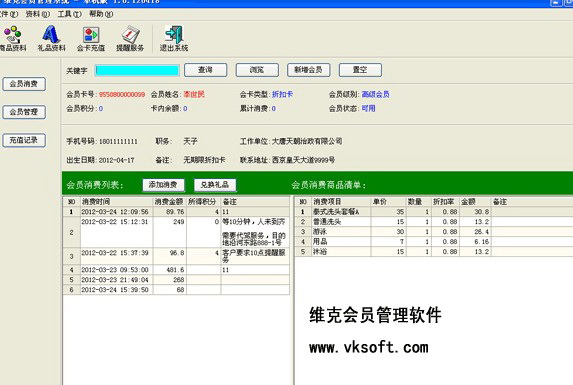Open the 帮助 menu
This screenshot has width=573, height=385.
[101, 14]
